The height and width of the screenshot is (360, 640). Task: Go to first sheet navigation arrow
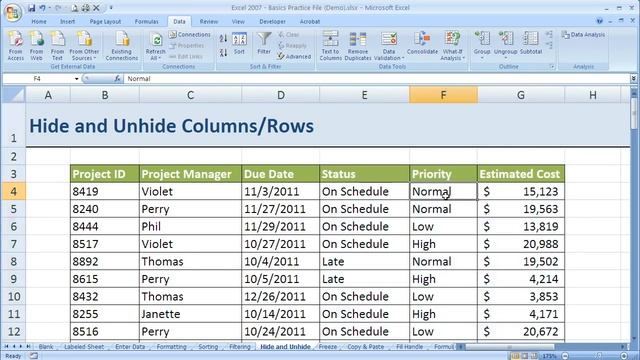click(x=6, y=347)
